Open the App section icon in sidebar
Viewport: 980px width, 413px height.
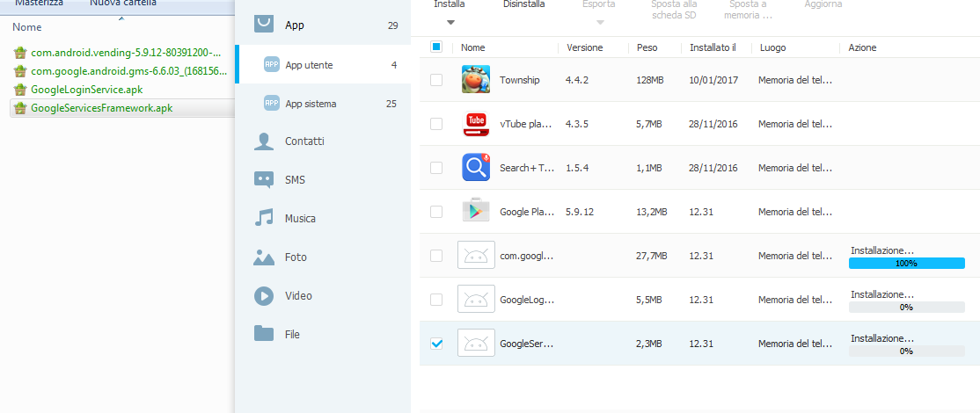[265, 24]
